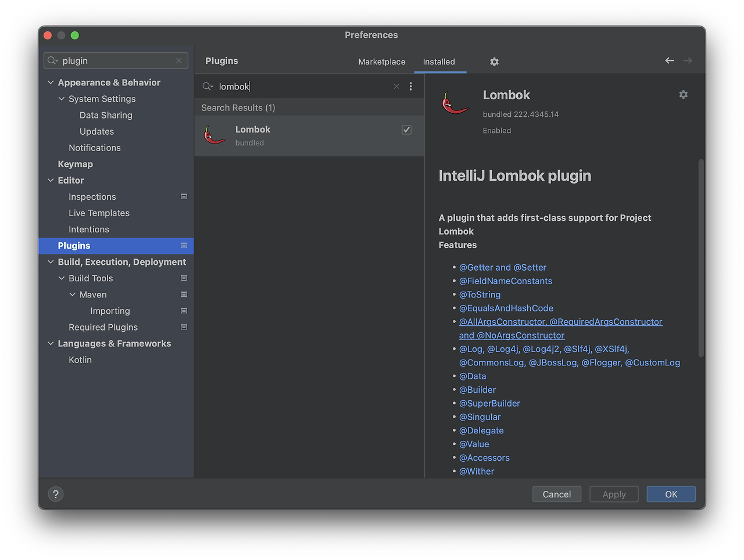Open the @Accessors link
Viewport: 744px width, 560px height.
coord(484,458)
